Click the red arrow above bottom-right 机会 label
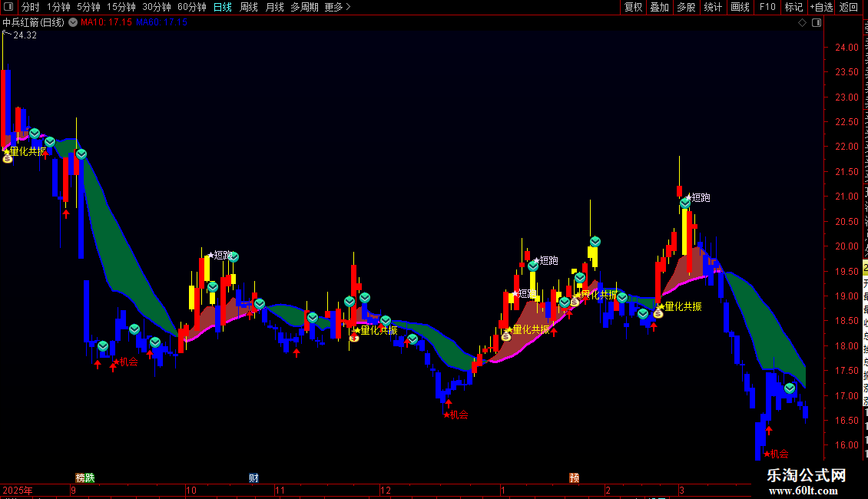This screenshot has height=499, width=868. pyautogui.click(x=768, y=430)
